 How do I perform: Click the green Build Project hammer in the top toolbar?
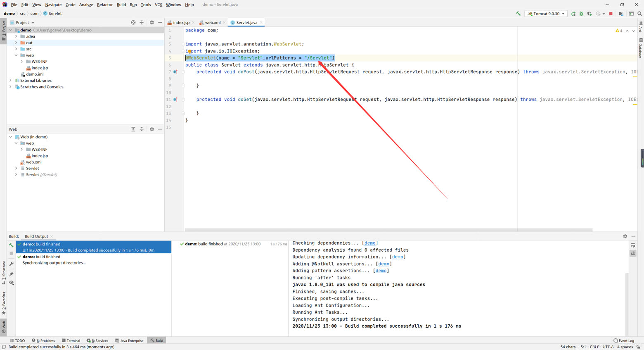coord(518,14)
